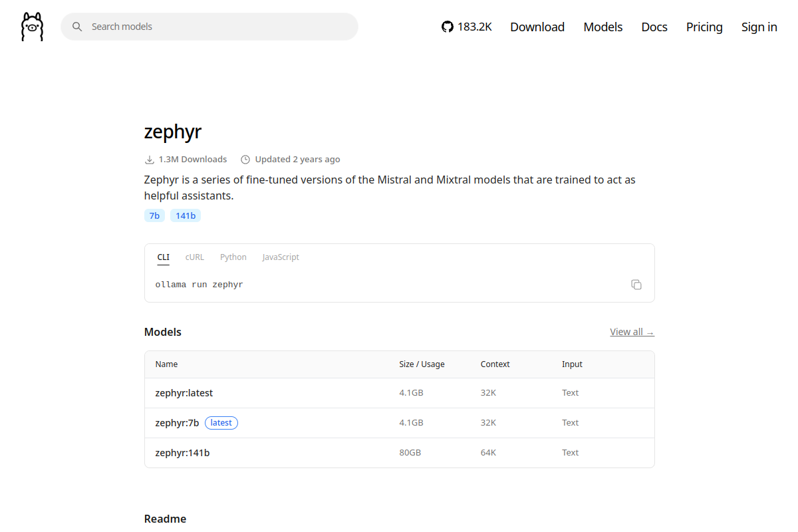Click 'Updated 2 years ago' text
The image size is (798, 532).
(x=297, y=160)
